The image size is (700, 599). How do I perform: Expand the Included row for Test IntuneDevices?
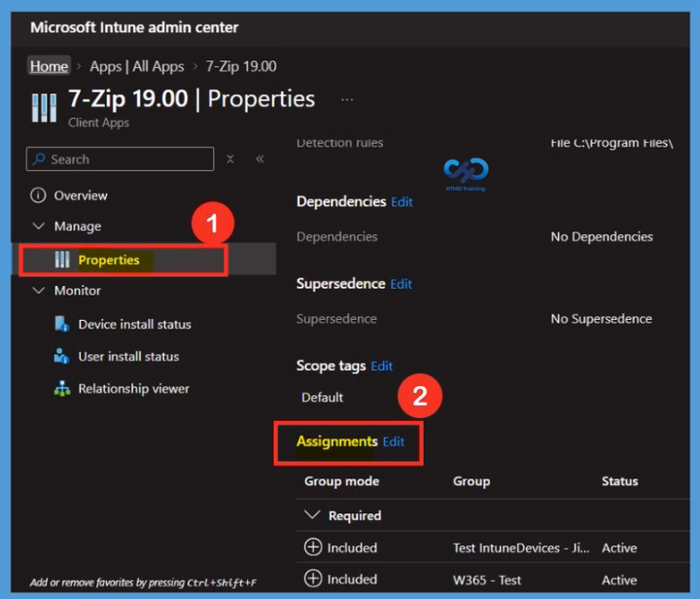313,546
